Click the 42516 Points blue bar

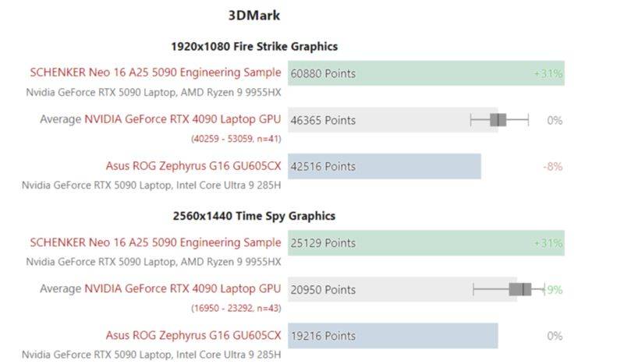[x=384, y=166]
